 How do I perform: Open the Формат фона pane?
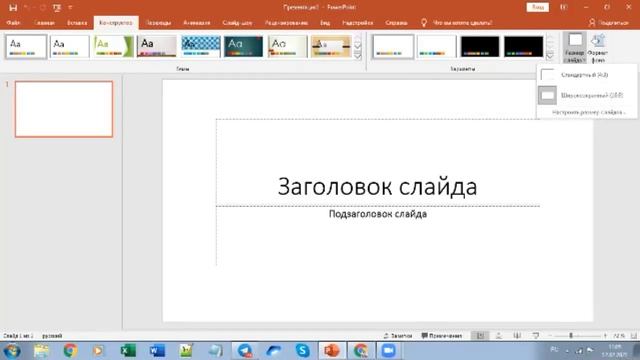[x=598, y=48]
